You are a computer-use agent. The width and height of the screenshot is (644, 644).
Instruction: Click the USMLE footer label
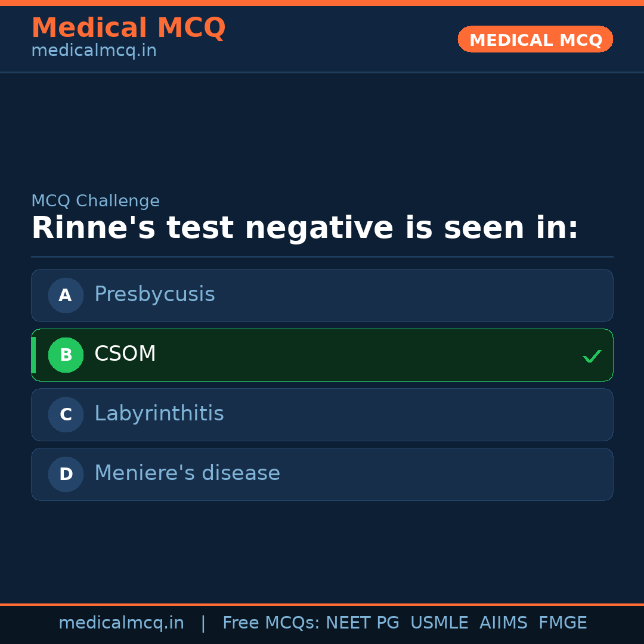(439, 623)
